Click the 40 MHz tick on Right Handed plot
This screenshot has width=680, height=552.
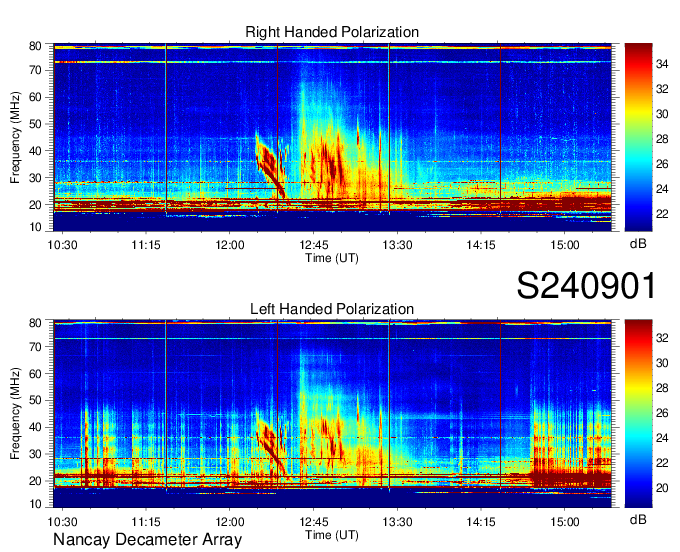36,151
